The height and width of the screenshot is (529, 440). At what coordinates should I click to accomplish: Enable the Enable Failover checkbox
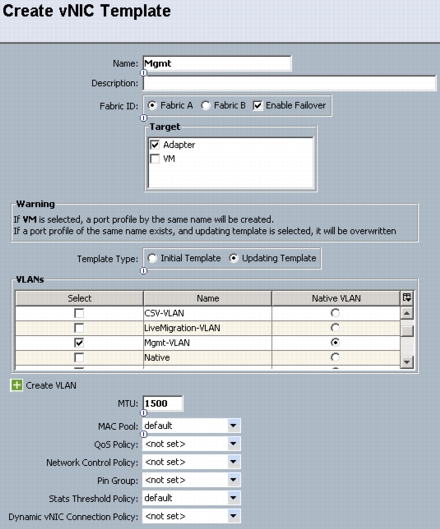[257, 106]
